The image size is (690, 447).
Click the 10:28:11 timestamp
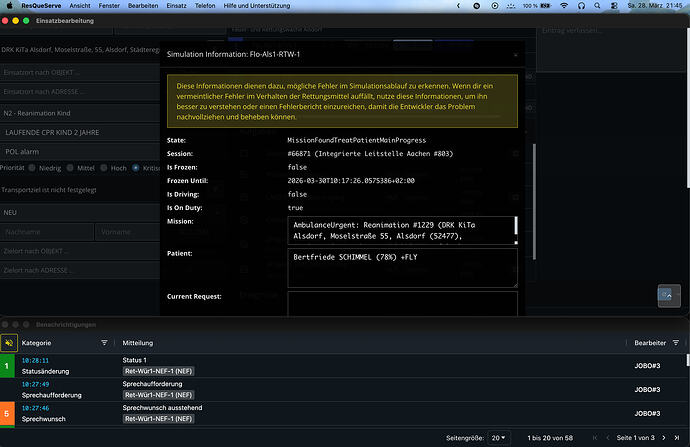tap(35, 360)
